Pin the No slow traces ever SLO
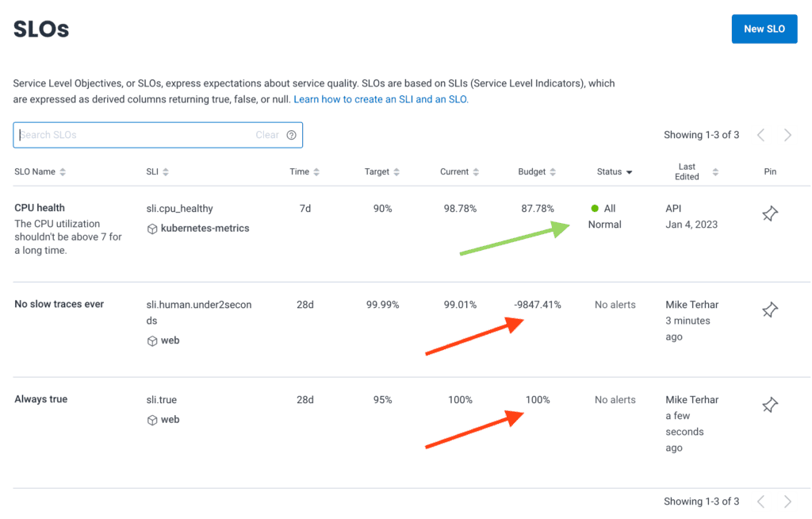812x519 pixels. (769, 309)
